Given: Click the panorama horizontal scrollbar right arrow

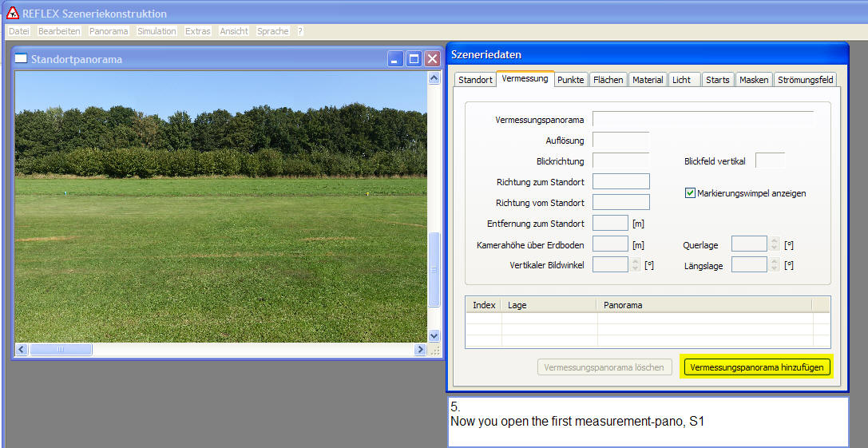Looking at the screenshot, I should click(x=420, y=350).
